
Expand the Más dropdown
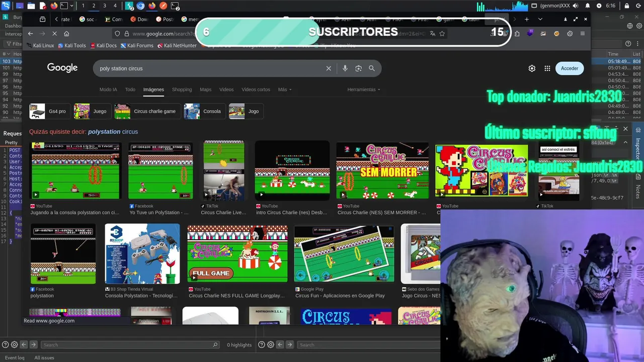pyautogui.click(x=285, y=89)
